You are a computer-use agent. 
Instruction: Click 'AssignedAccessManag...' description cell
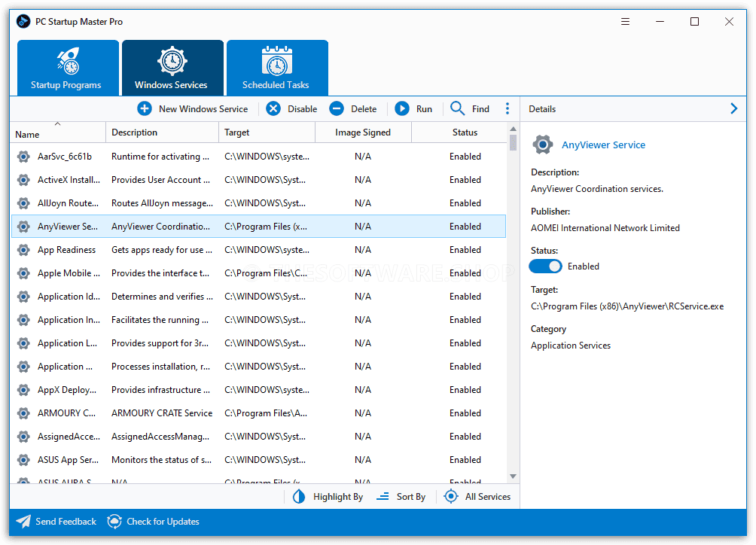160,437
